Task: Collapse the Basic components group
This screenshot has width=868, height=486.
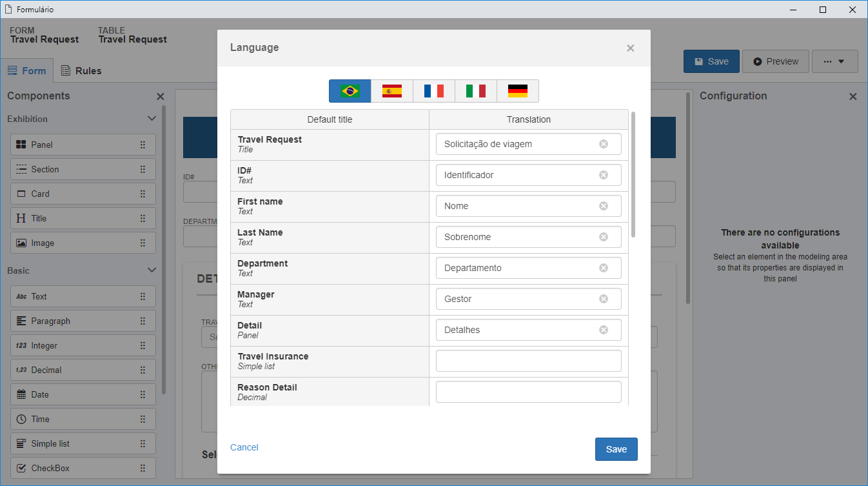Action: (x=152, y=270)
